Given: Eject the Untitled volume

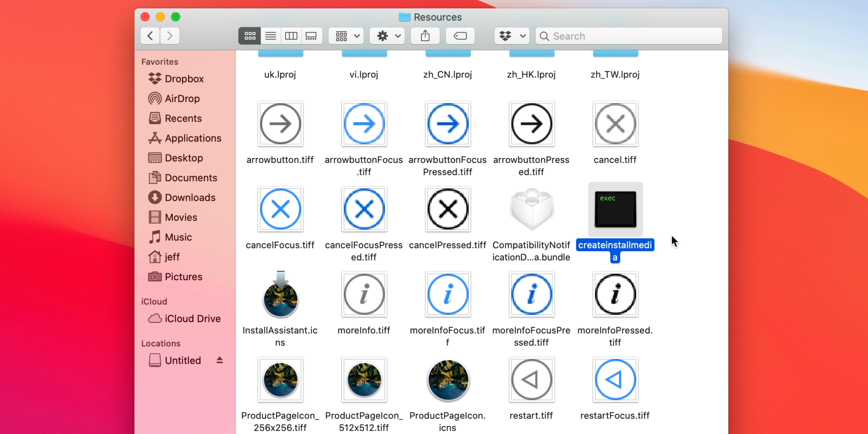Looking at the screenshot, I should click(x=219, y=360).
